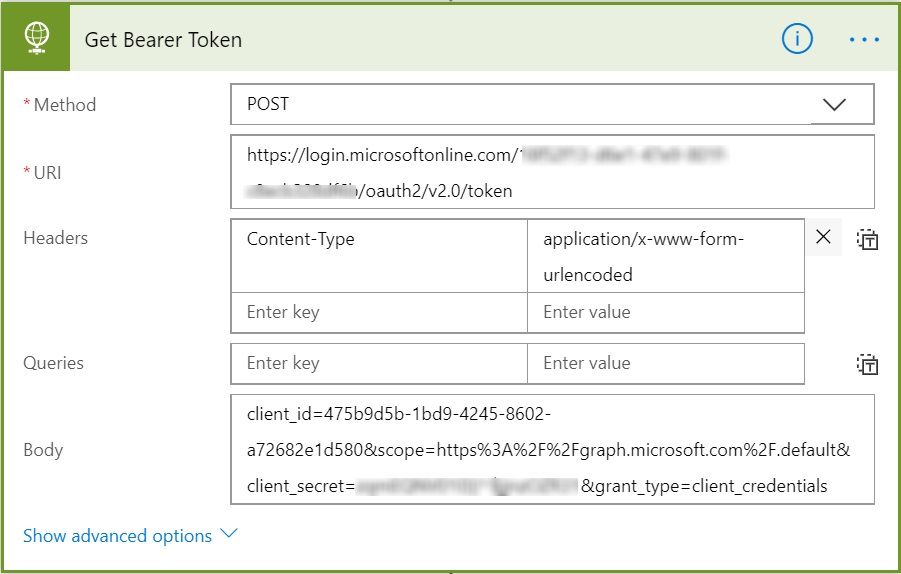
Task: Remove the Content-Type header row
Action: pyautogui.click(x=823, y=237)
